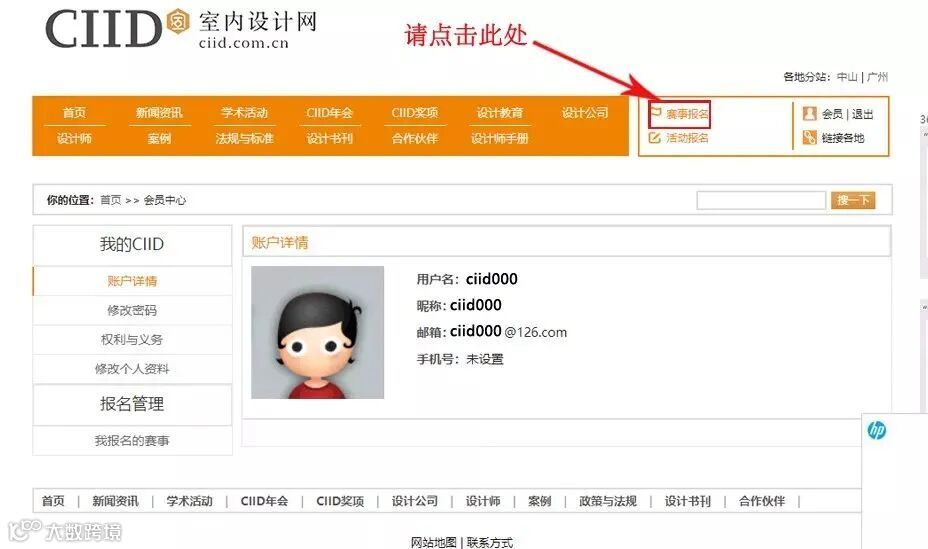Click the 报名管理 sidebar heading
The height and width of the screenshot is (549, 928).
click(132, 404)
